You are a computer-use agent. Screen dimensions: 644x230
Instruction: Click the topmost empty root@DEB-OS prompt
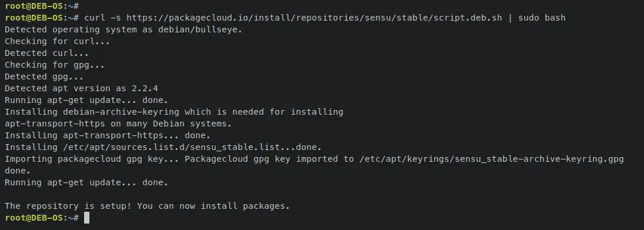click(x=42, y=6)
